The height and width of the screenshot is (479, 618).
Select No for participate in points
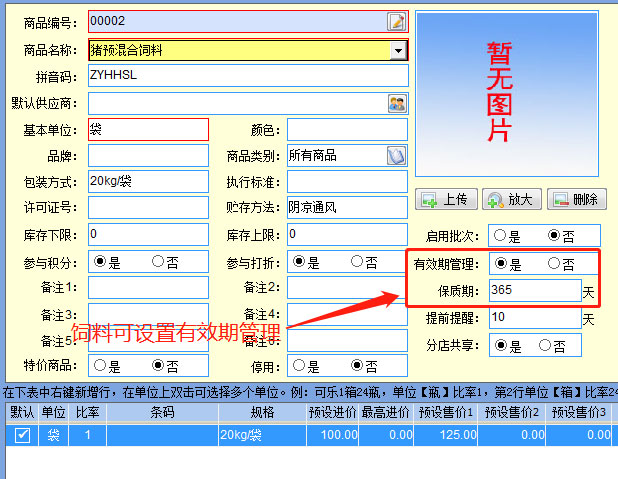click(158, 262)
